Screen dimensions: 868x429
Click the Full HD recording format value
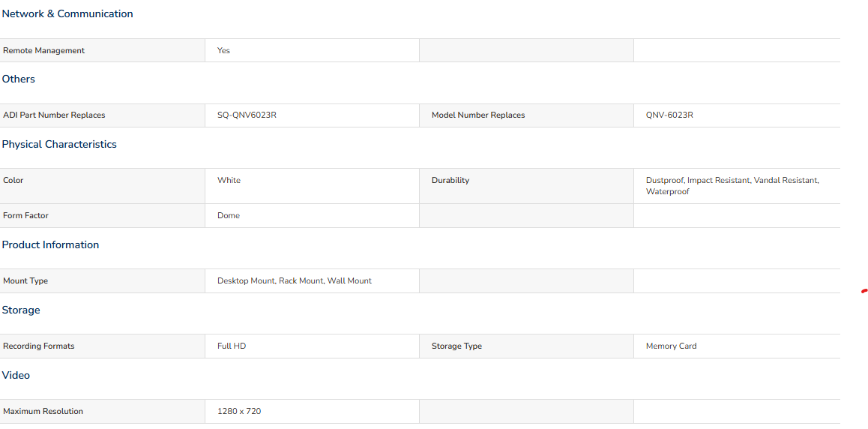232,346
